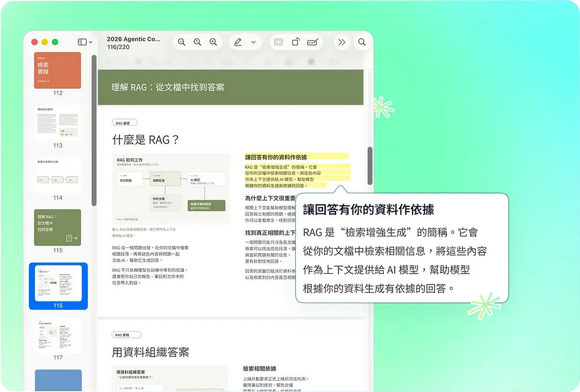Open the green page 115 thumbnail

click(57, 228)
